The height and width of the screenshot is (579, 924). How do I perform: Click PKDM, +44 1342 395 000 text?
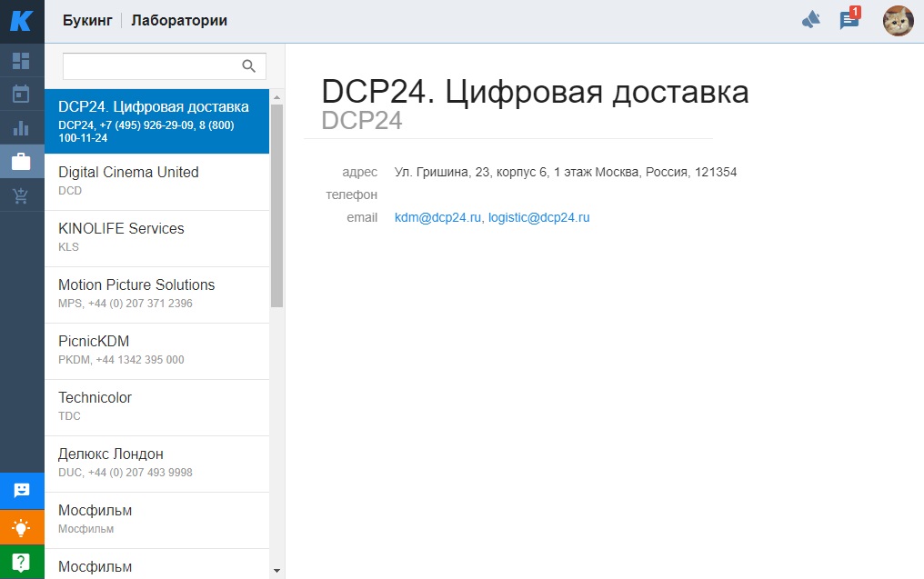[121, 360]
